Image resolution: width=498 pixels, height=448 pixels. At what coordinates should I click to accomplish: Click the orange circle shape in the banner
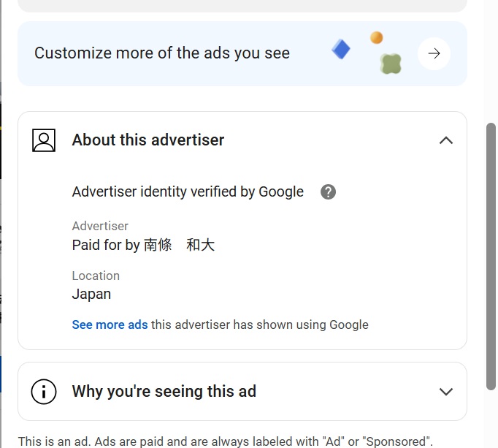coord(376,37)
